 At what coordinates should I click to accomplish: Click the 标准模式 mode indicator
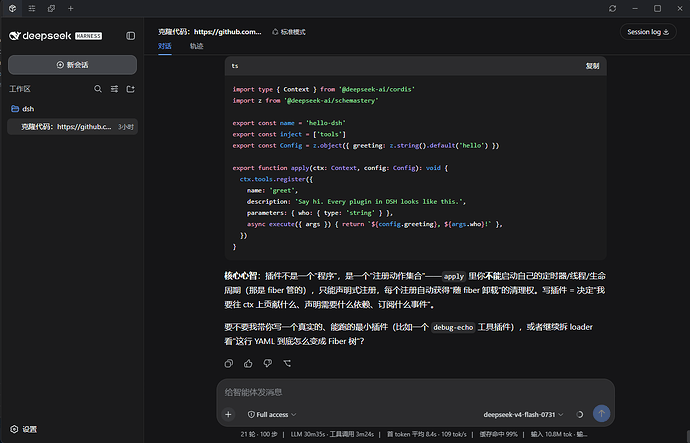[289, 32]
